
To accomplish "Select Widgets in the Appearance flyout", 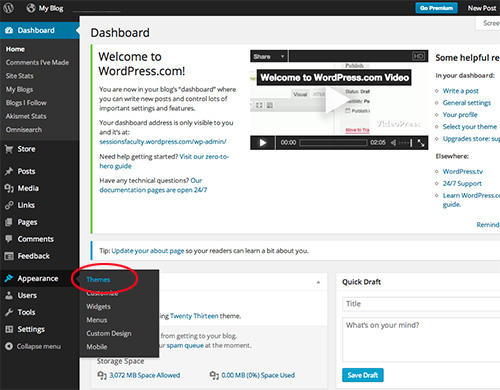I will (x=98, y=307).
